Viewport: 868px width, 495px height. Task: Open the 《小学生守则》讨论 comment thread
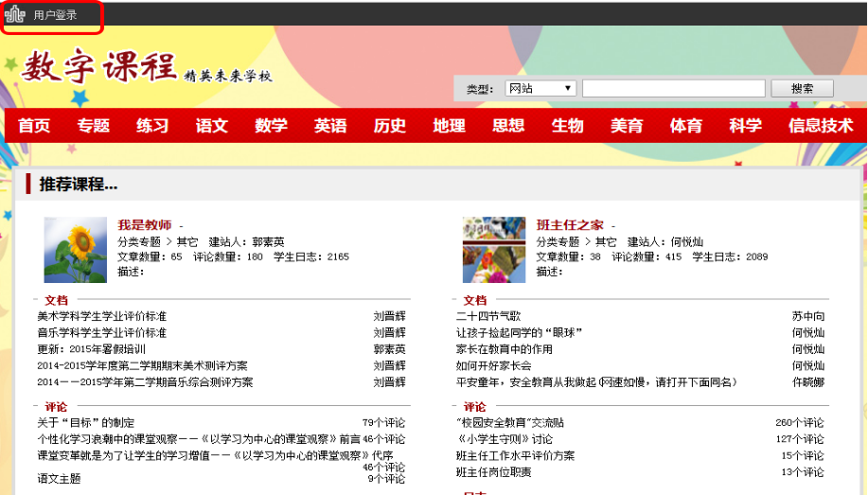(505, 439)
